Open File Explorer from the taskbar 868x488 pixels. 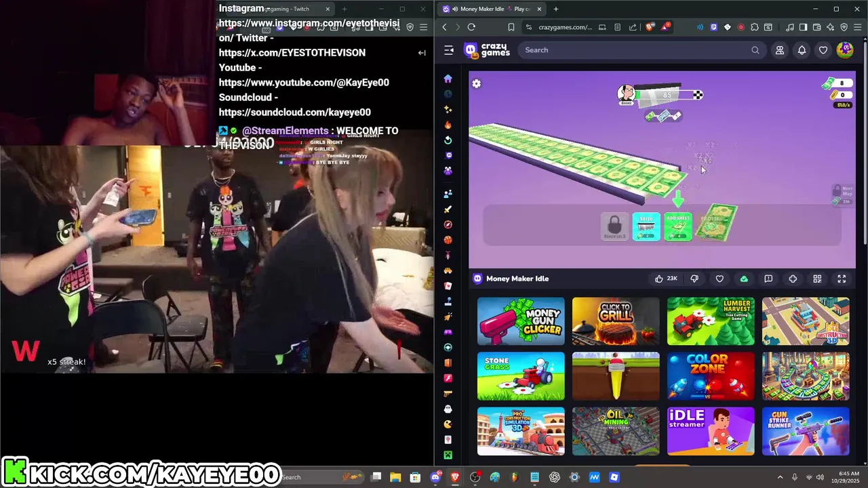(395, 477)
